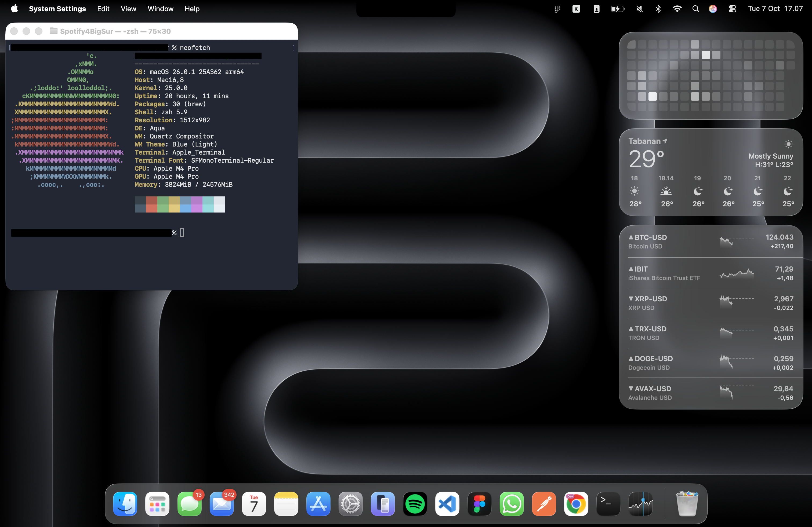
Task: Click the muted sound menu bar icon
Action: pos(640,9)
